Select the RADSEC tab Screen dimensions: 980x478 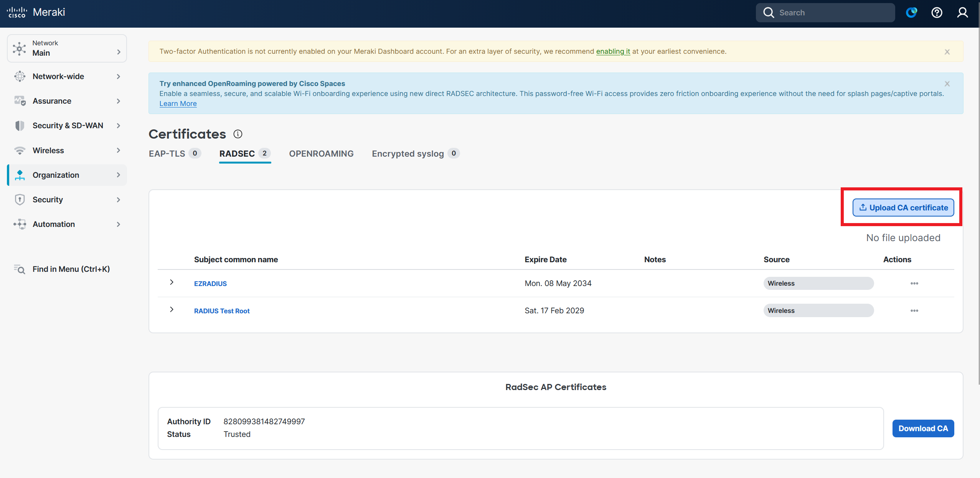point(245,154)
